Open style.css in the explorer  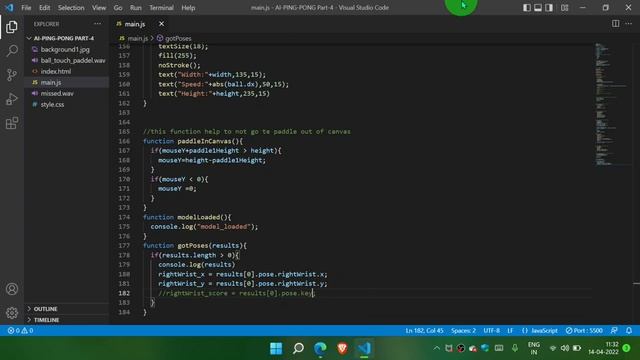point(52,104)
